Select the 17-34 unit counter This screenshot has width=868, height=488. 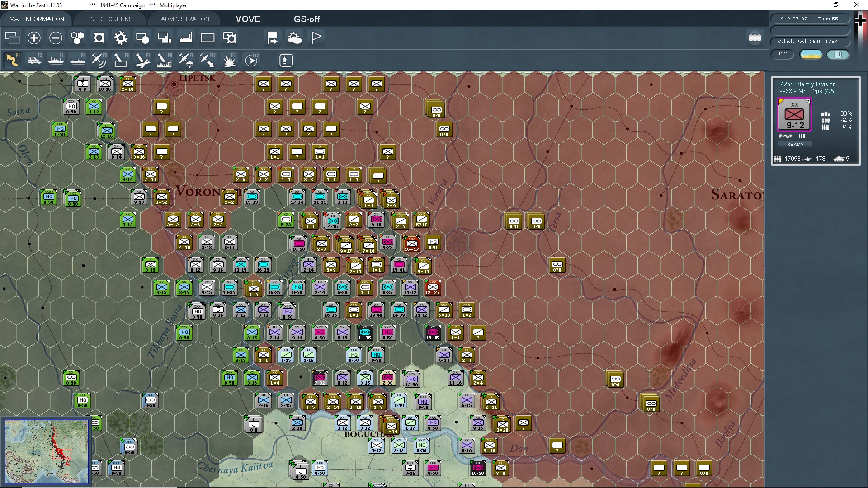297,197
